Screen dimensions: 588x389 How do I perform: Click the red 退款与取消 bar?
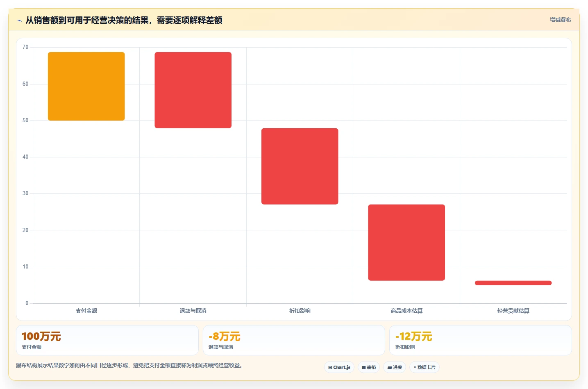(x=193, y=90)
